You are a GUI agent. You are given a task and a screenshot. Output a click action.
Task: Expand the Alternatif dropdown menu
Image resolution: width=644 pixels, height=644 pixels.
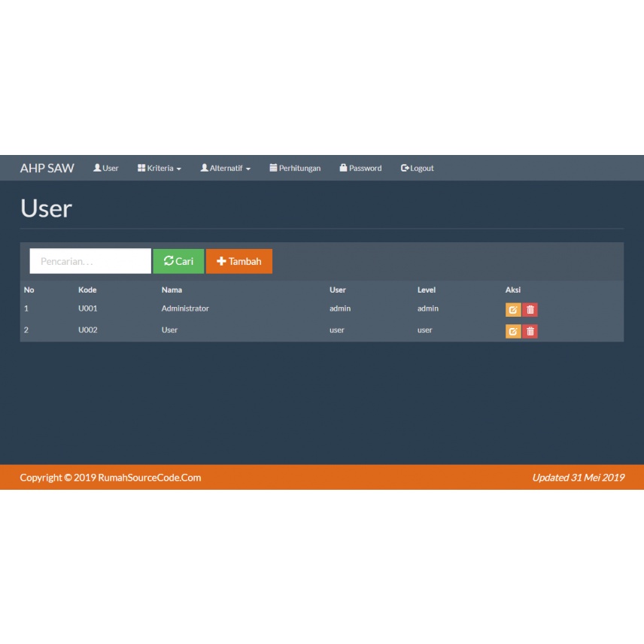(226, 168)
